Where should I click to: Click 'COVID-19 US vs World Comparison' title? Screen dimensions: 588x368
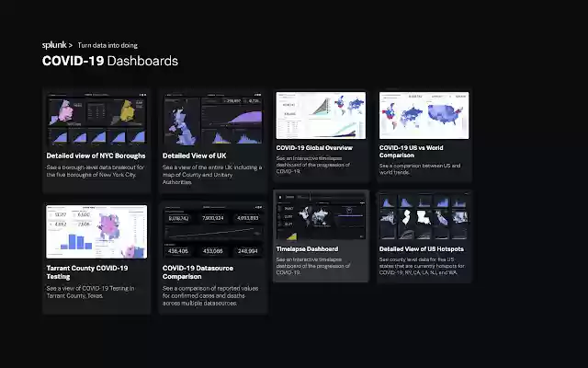(x=411, y=151)
